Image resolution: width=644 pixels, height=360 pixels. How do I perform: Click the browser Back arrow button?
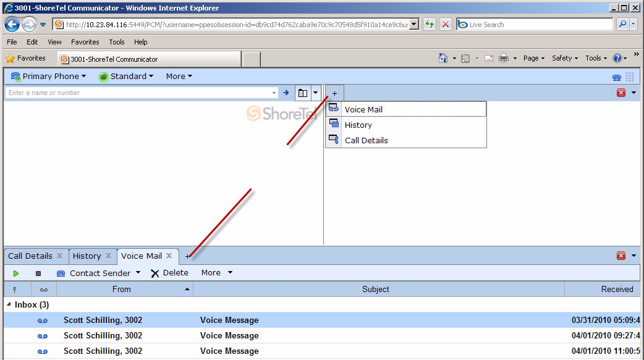click(12, 25)
